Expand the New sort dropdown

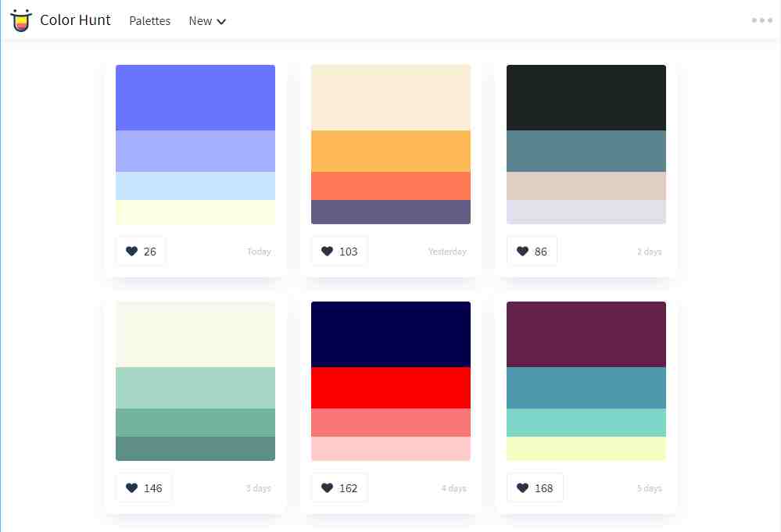(207, 21)
